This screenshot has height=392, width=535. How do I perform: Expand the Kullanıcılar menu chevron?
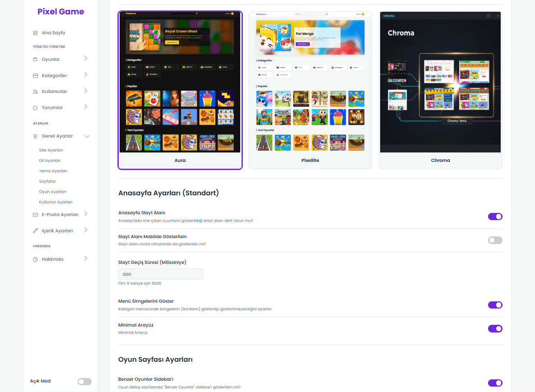pos(86,91)
